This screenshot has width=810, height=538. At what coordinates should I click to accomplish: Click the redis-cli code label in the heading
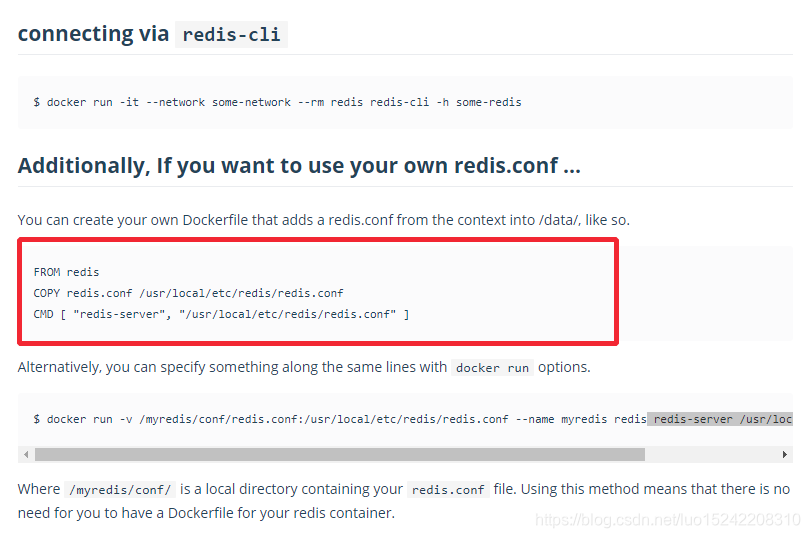[231, 35]
